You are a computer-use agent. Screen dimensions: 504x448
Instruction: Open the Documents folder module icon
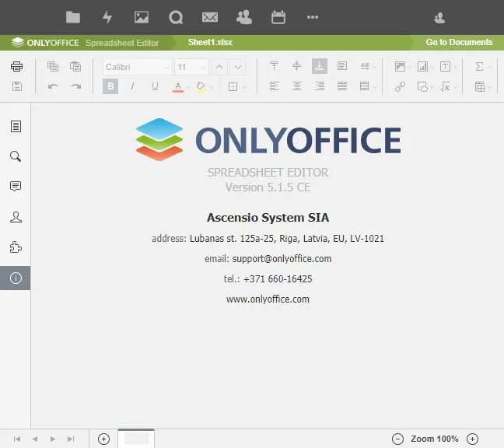point(73,17)
